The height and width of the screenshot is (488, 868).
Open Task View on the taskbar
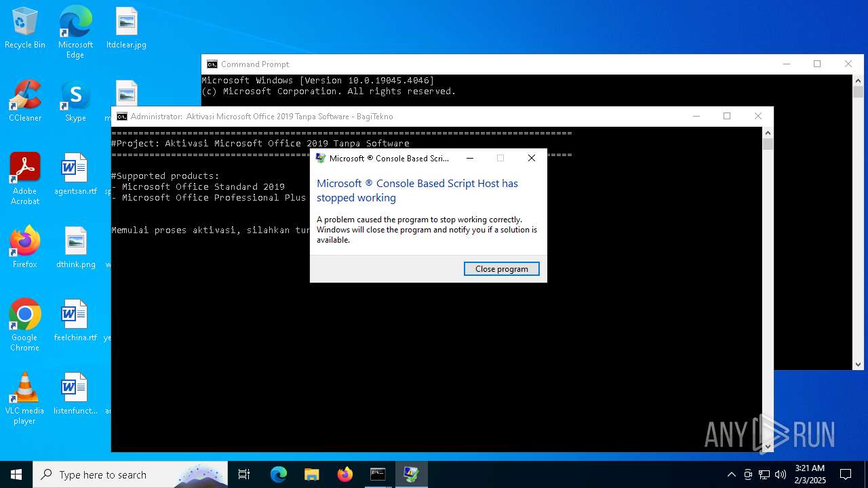(244, 474)
